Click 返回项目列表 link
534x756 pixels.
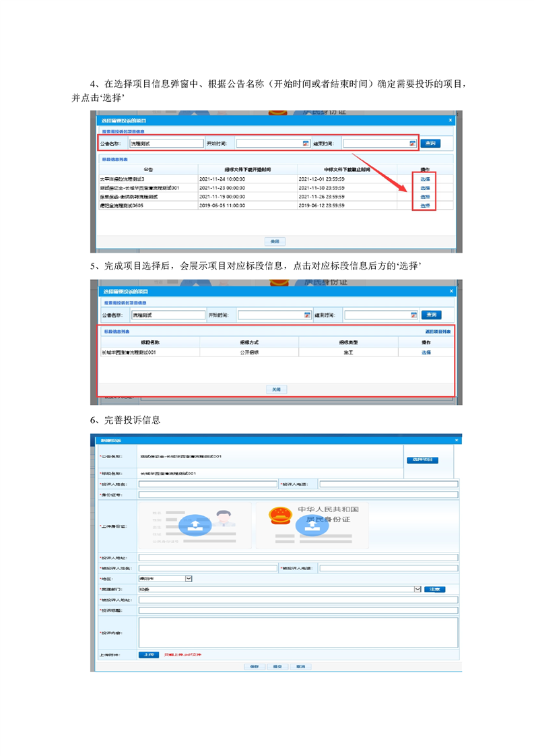[438, 332]
